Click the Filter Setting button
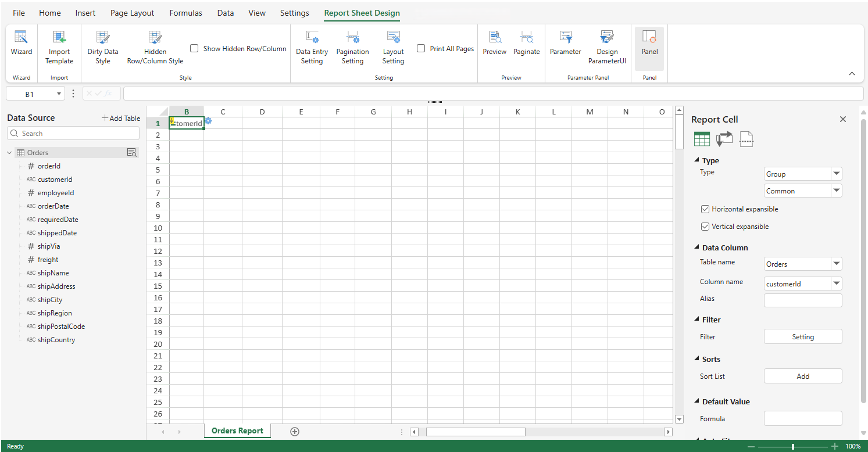Screen dimensions: 868x452 (x=803, y=336)
